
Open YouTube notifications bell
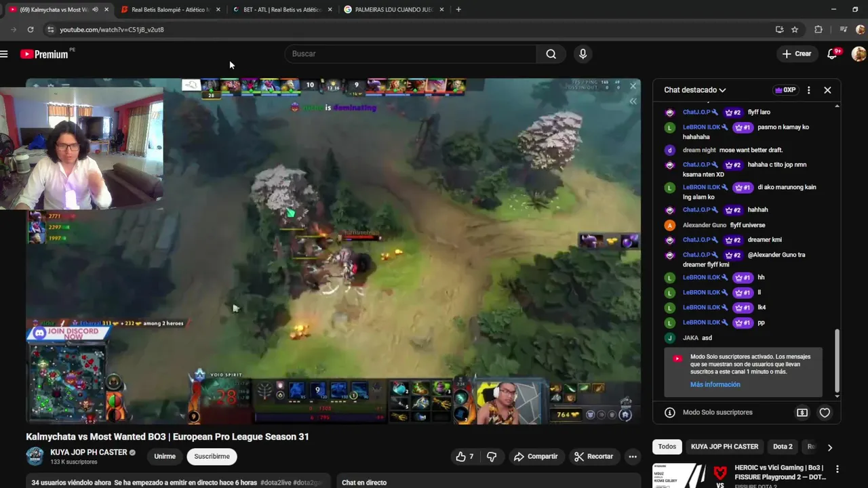pyautogui.click(x=833, y=54)
